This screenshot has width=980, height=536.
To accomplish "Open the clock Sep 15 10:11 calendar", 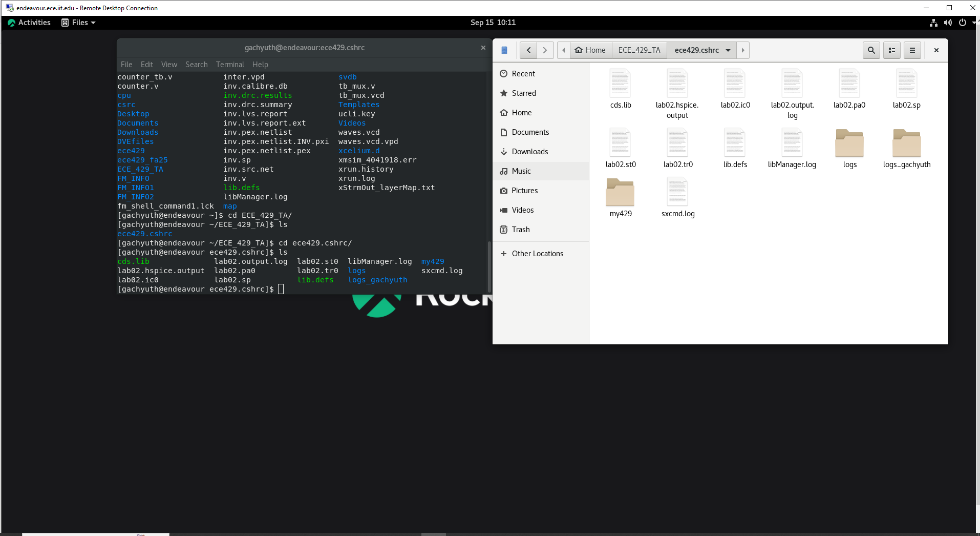I will 493,23.
